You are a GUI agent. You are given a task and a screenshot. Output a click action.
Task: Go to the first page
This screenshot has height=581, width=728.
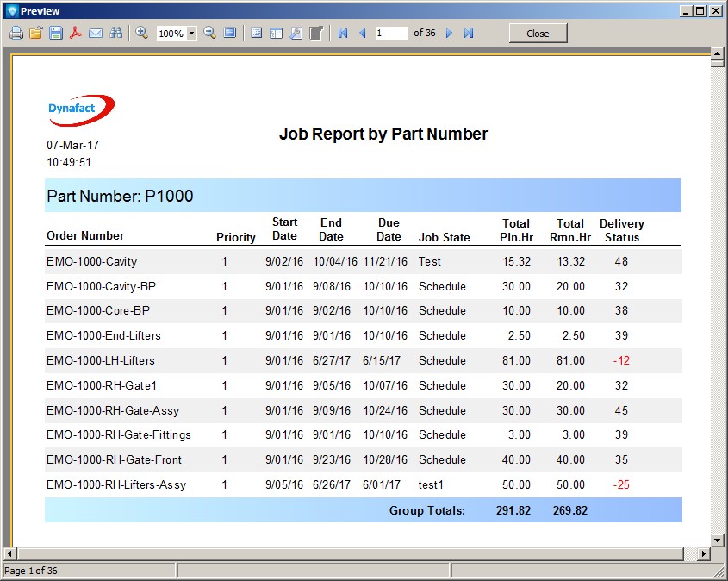[343, 34]
